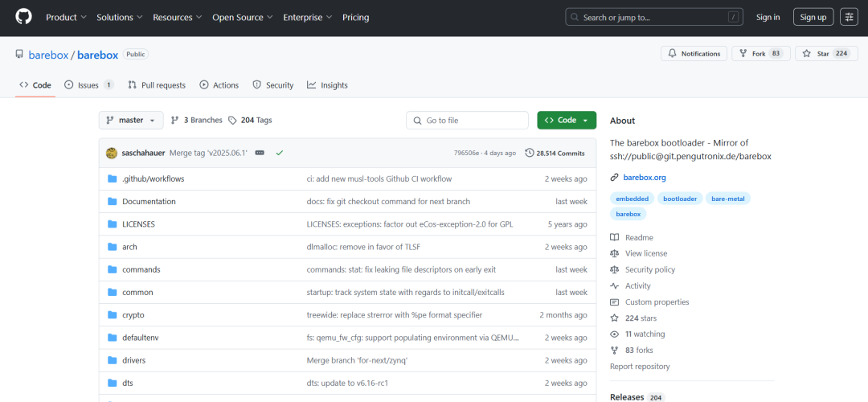The height and width of the screenshot is (402, 868).
Task: Click the repository icon beside barebox/barebox
Action: (19, 54)
